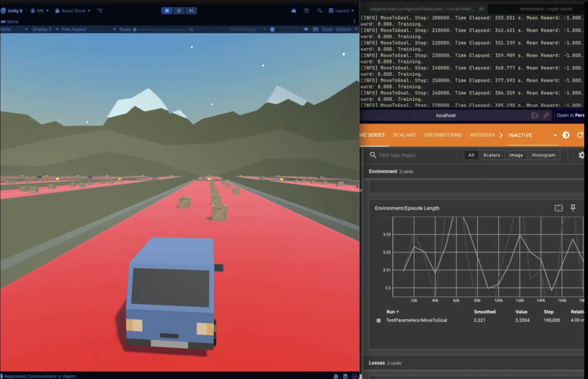Open the Game tab three-dot options menu
This screenshot has height=379, width=588.
pyautogui.click(x=354, y=21)
